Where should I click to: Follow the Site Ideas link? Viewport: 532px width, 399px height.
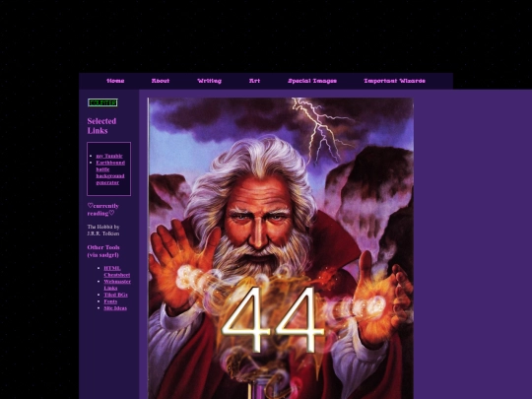click(115, 308)
